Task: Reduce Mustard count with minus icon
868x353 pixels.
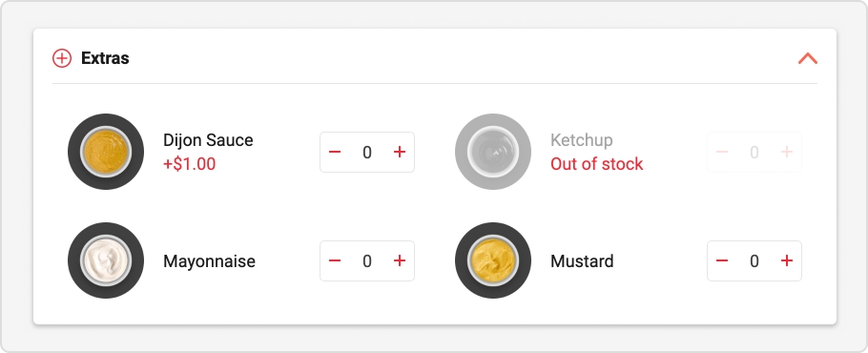Action: [722, 260]
